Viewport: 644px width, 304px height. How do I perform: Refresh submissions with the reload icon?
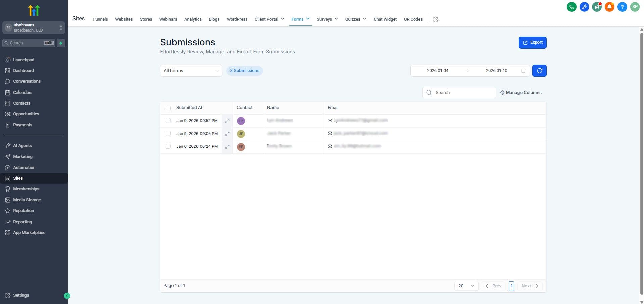539,71
